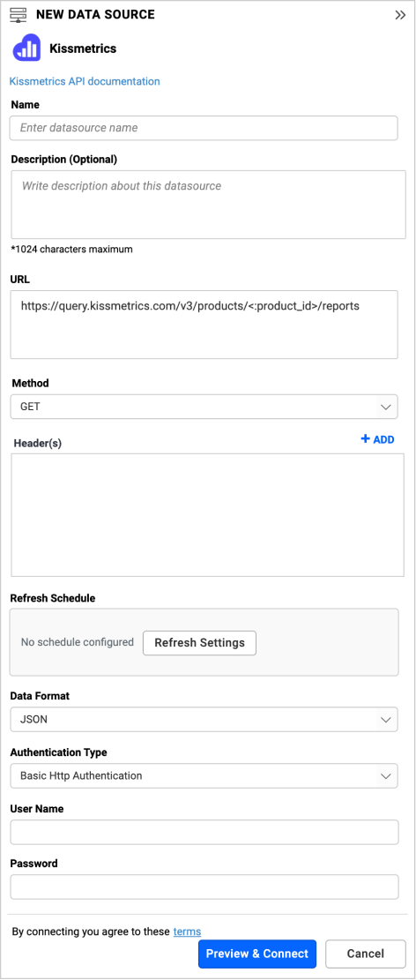This screenshot has width=416, height=980.
Task: Add a new header with + ADD
Action: [x=377, y=439]
